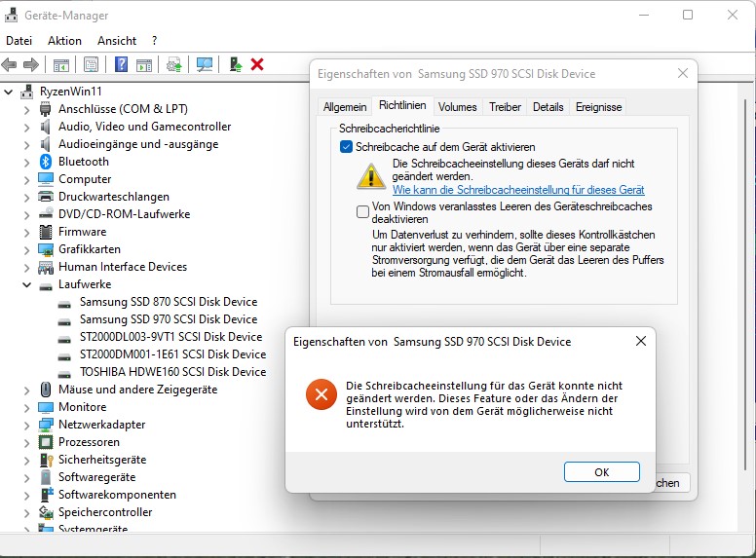Click the Forward arrow toolbar icon
Viewport: 756px width, 558px height.
[x=31, y=64]
